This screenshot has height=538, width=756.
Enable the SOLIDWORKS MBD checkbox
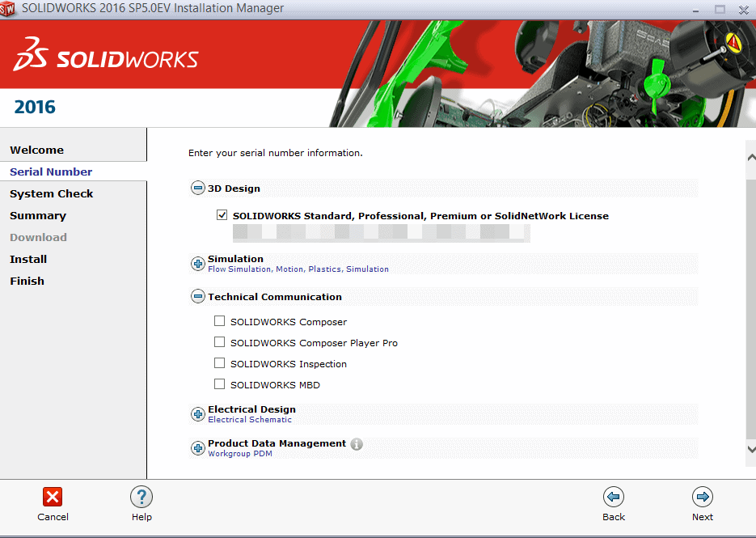pyautogui.click(x=219, y=384)
